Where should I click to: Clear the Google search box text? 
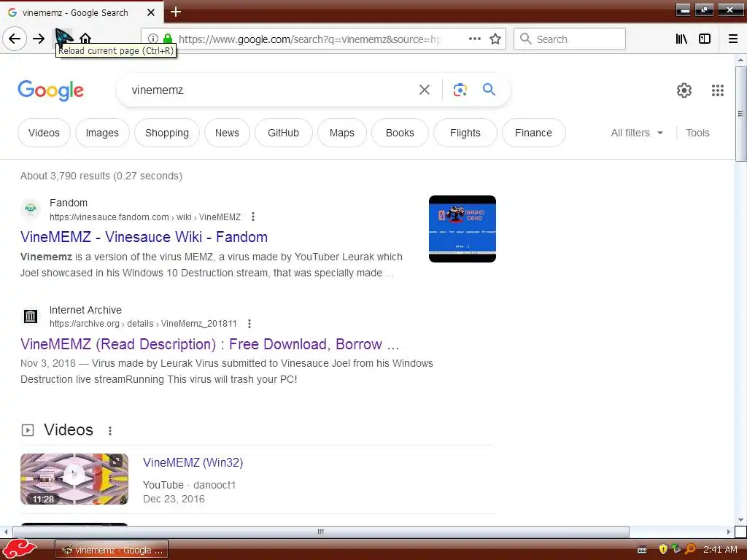(x=425, y=90)
